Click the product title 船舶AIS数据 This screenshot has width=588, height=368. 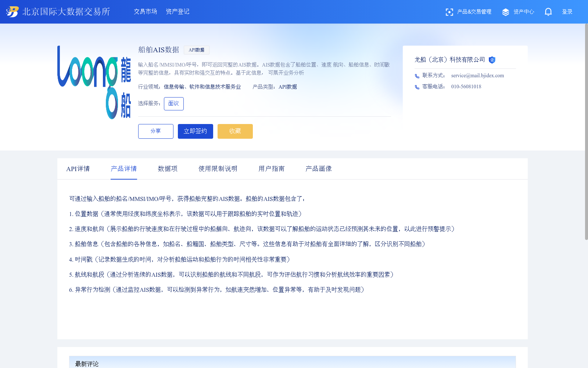(x=159, y=50)
